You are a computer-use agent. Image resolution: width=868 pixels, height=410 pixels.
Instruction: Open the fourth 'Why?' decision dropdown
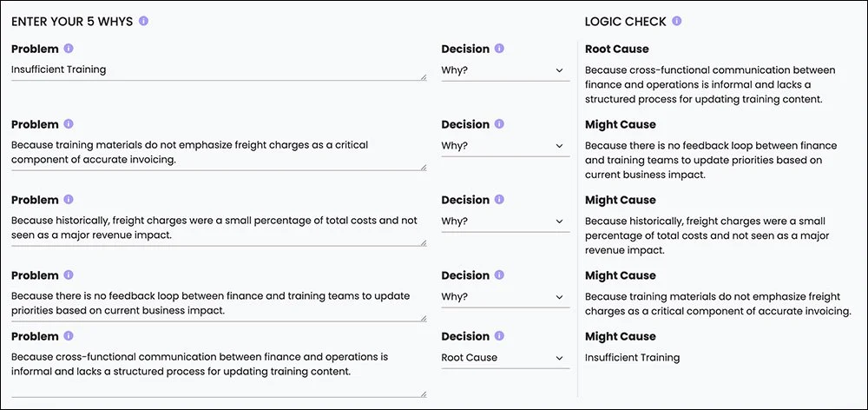click(503, 297)
